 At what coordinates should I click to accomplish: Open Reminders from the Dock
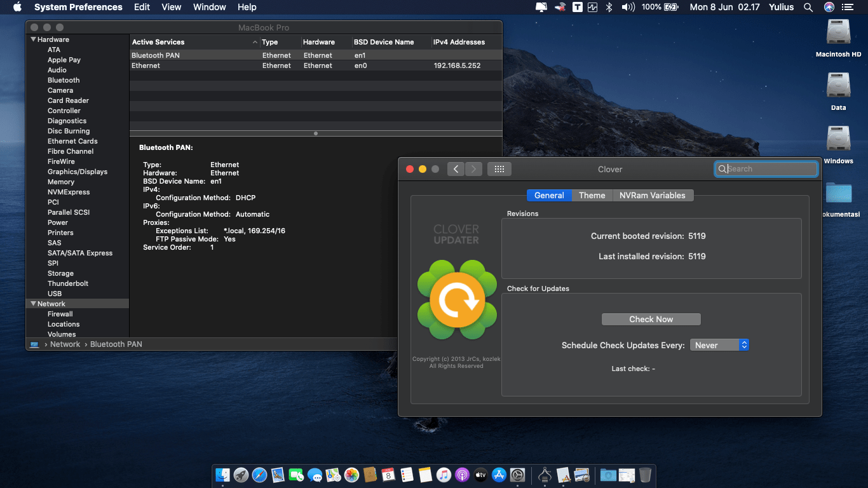click(407, 475)
